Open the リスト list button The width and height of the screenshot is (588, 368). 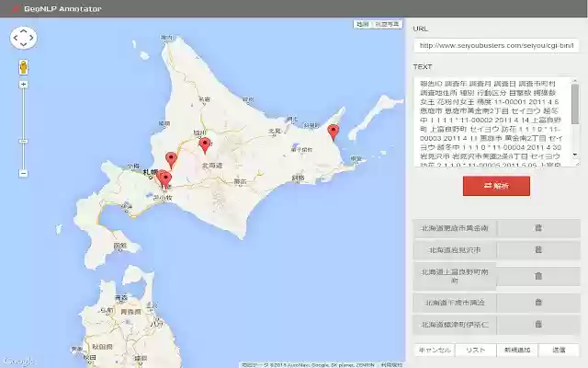point(476,350)
